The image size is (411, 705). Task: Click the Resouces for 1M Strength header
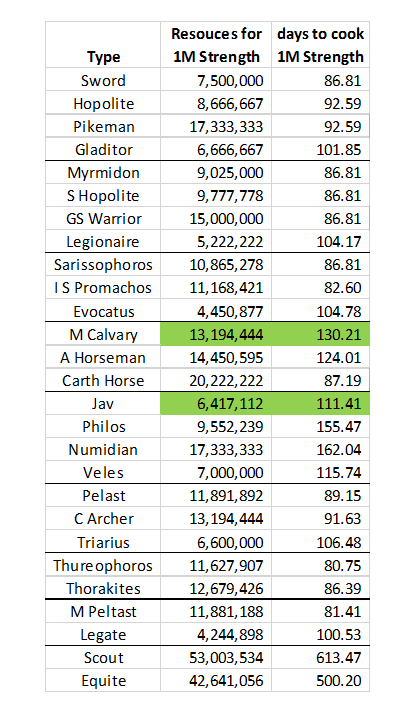click(216, 45)
